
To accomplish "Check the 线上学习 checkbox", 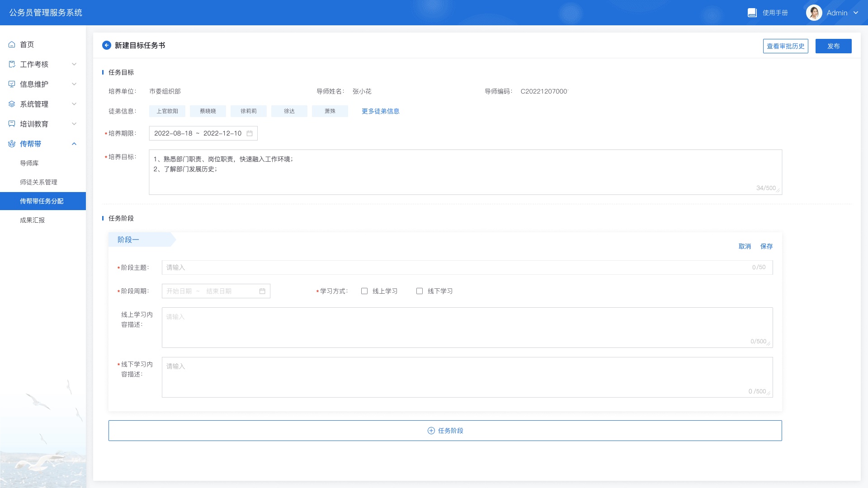I will click(x=364, y=291).
